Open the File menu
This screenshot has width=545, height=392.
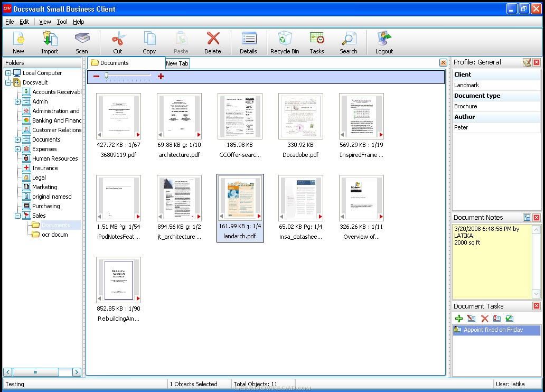tap(10, 22)
